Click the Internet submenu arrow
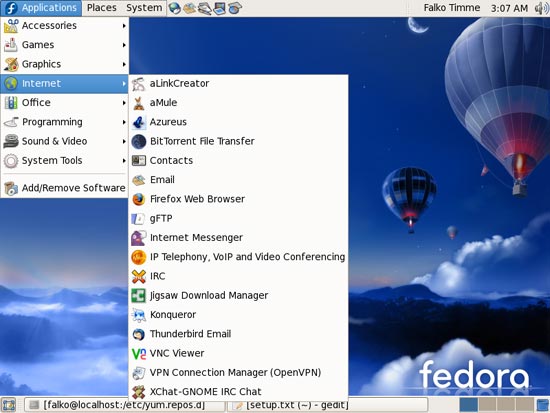Image resolution: width=550 pixels, height=413 pixels. click(x=124, y=84)
